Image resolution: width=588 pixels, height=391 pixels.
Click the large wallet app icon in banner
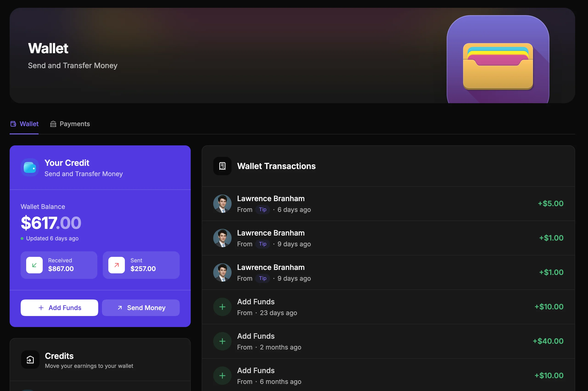[x=498, y=59]
